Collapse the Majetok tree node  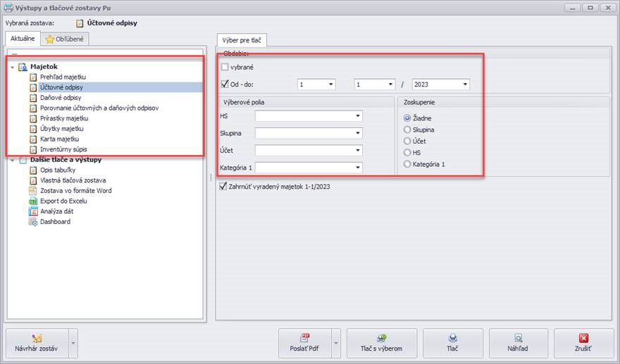click(x=13, y=67)
